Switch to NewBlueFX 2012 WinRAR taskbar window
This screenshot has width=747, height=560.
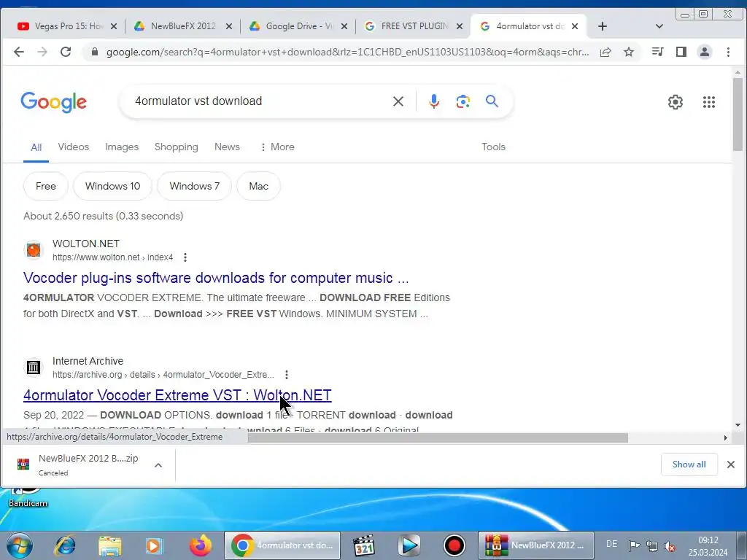click(x=535, y=545)
